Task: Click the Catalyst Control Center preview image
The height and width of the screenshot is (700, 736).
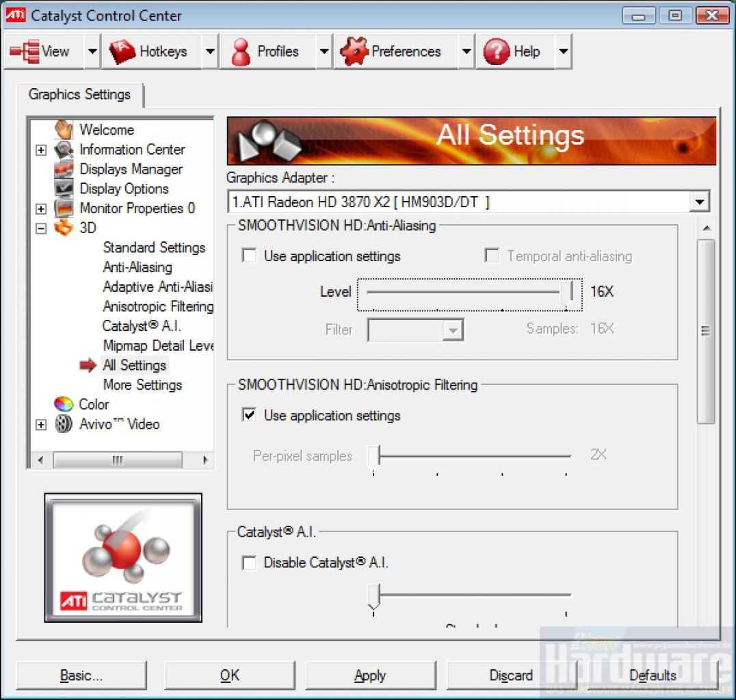Action: [123, 557]
